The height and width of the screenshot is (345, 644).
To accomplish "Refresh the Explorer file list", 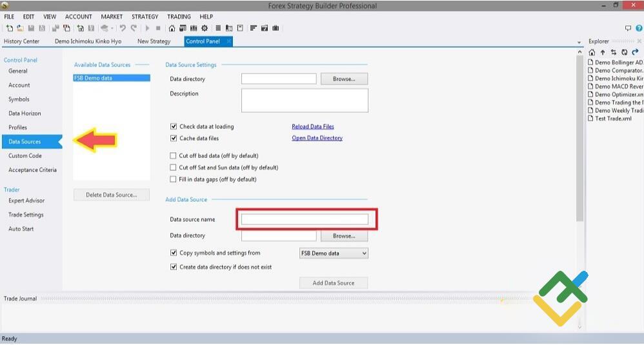I will tap(624, 52).
